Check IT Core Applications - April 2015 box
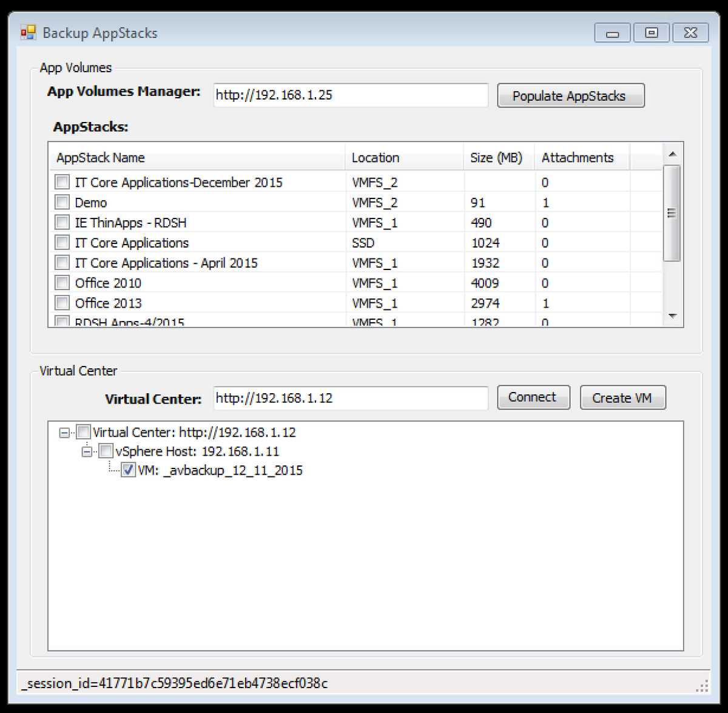 [x=62, y=262]
